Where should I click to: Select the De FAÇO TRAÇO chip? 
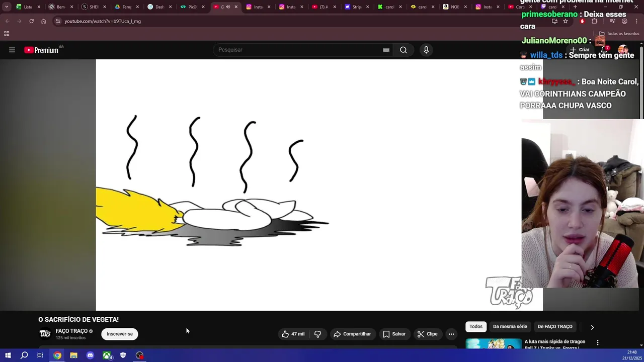555,327
